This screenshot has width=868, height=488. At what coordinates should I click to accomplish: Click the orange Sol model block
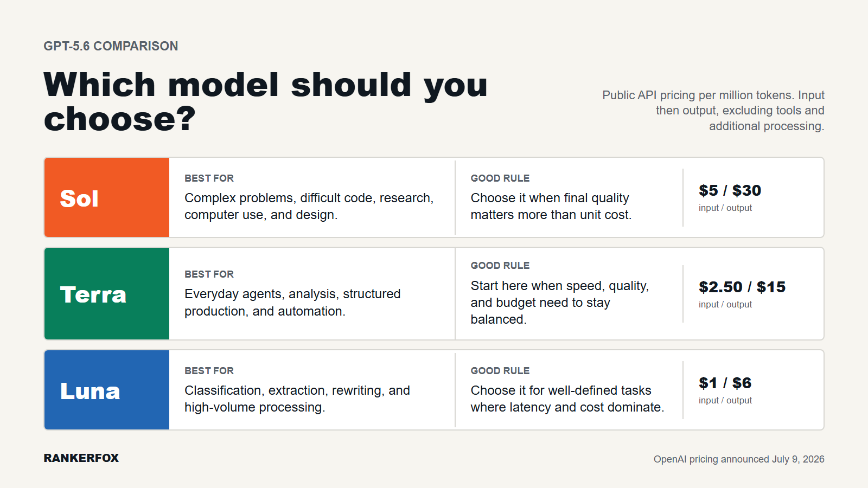point(107,197)
